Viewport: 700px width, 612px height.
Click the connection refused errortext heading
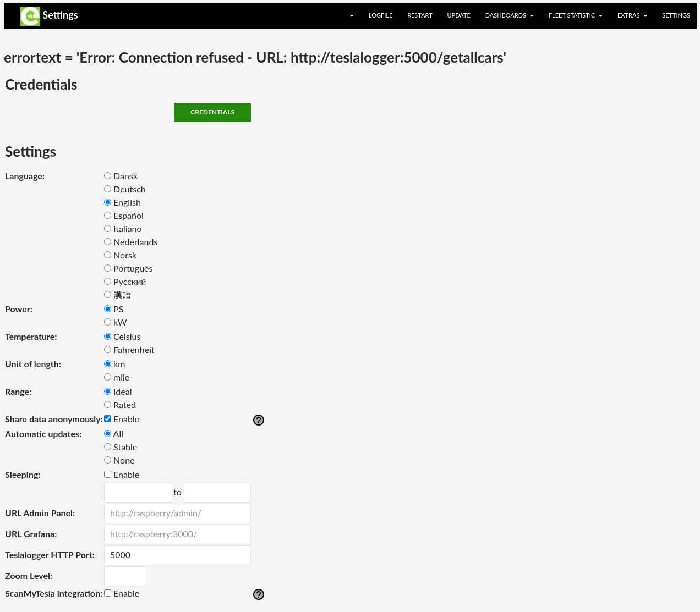[x=255, y=58]
